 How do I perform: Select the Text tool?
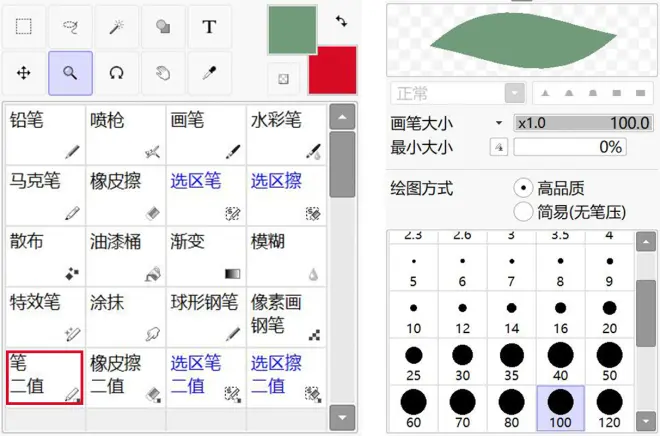(x=209, y=27)
